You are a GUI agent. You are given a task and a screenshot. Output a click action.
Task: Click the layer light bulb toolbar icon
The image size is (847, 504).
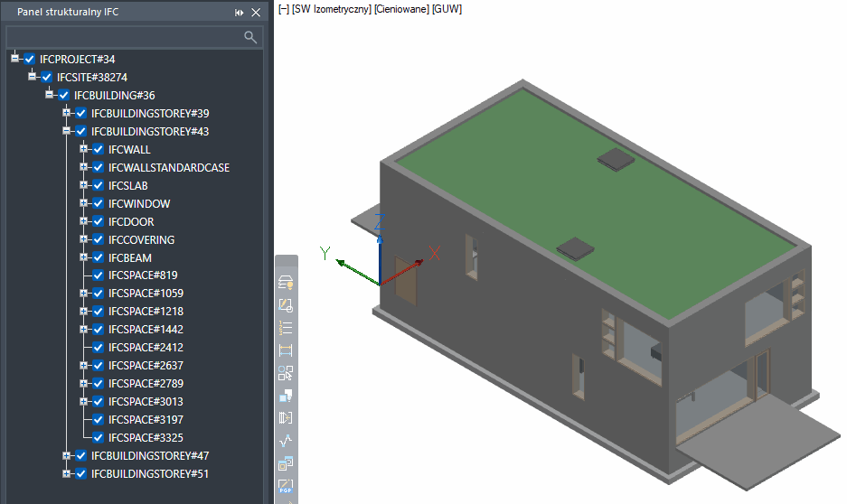[286, 283]
